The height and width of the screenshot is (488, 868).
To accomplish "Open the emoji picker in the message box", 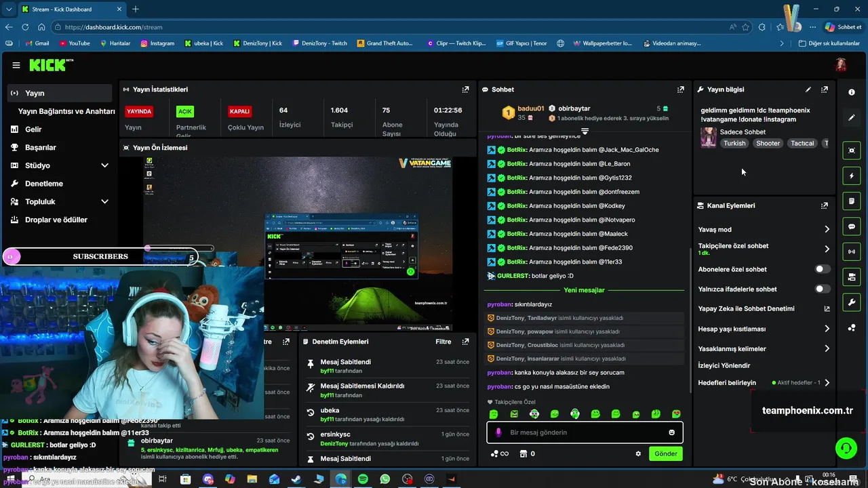I will (x=672, y=432).
